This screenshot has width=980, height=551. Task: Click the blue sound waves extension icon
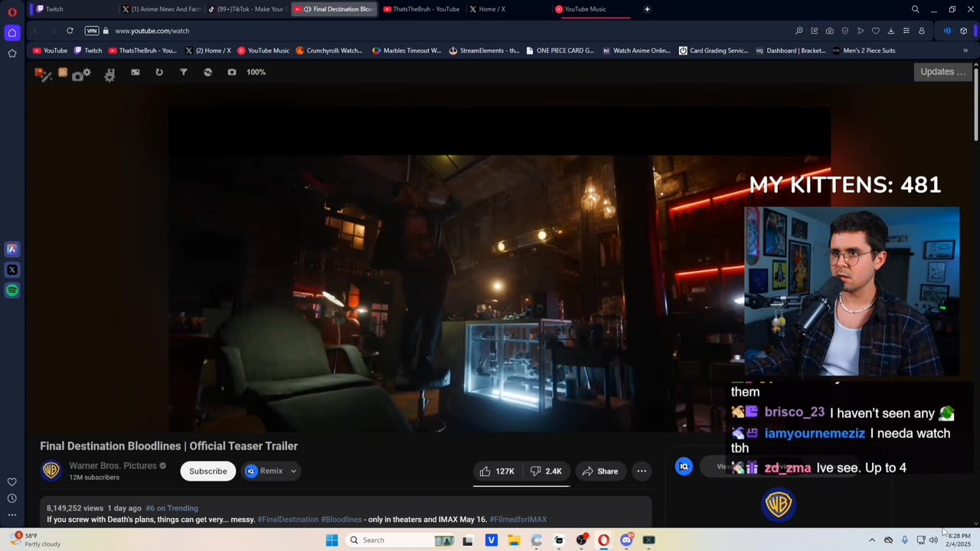pos(947,31)
